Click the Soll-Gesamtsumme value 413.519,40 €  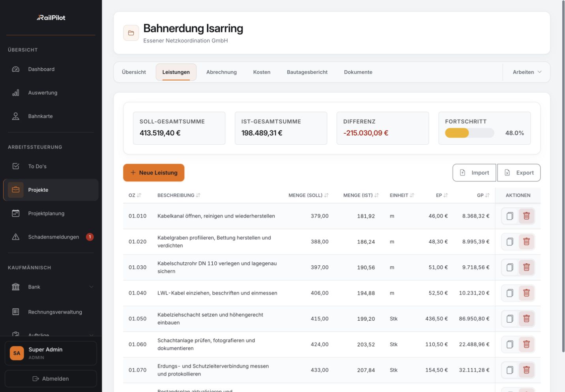[160, 133]
